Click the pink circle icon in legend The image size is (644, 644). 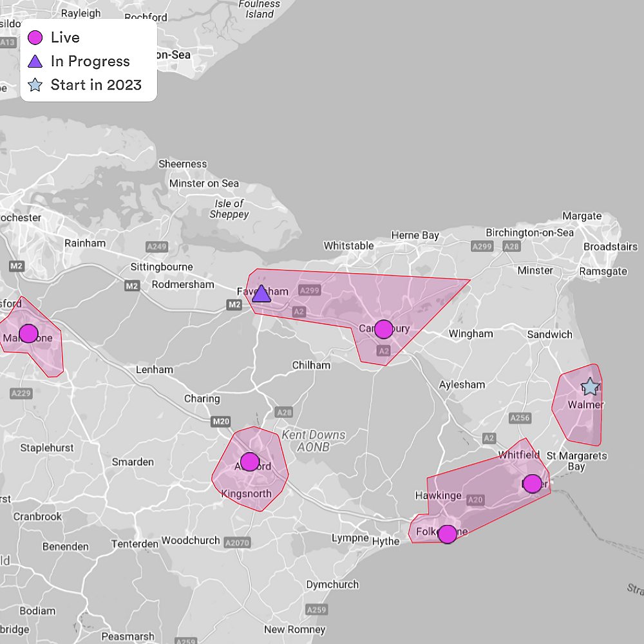tap(35, 38)
